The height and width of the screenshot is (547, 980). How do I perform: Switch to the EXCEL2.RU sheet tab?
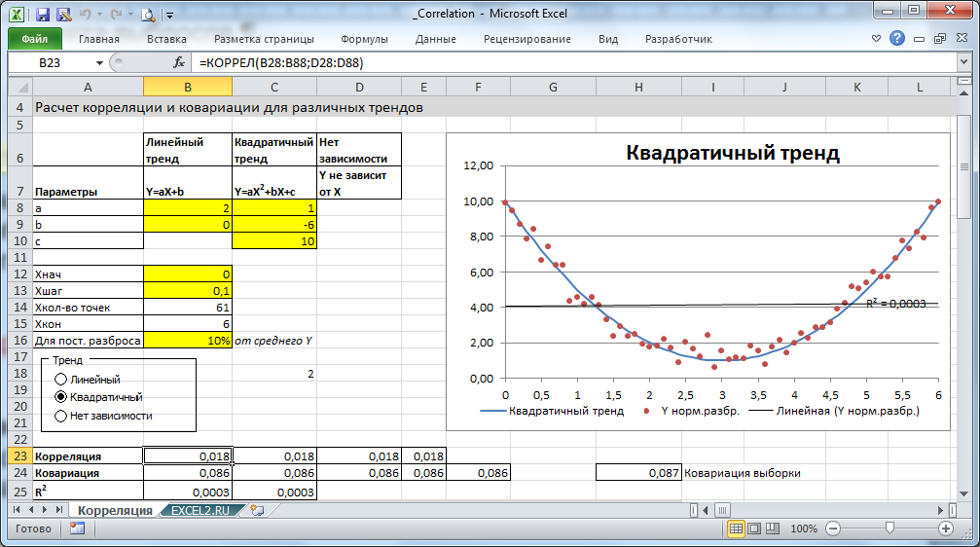pos(200,510)
